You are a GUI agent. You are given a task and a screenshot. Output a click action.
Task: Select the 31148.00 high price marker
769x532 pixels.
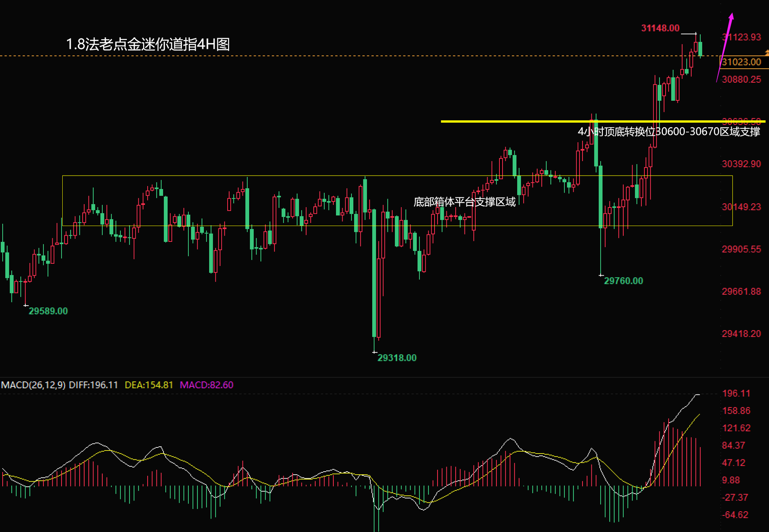[x=660, y=28]
